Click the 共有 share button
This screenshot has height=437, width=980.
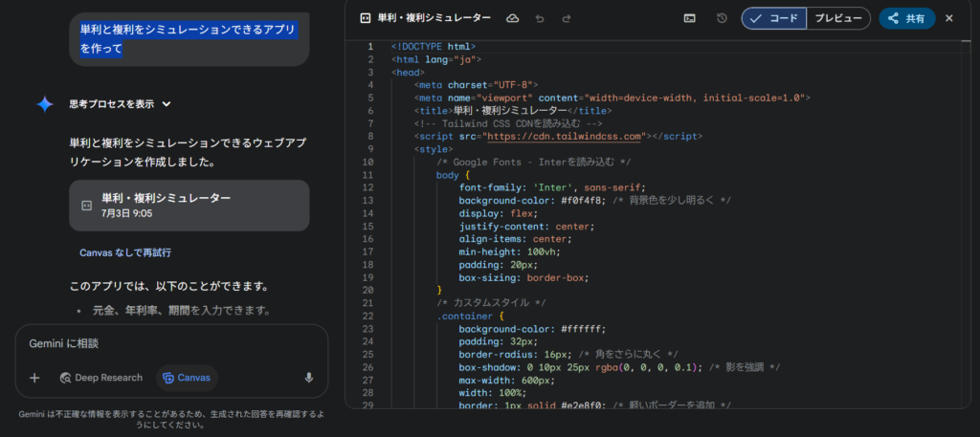(x=907, y=18)
